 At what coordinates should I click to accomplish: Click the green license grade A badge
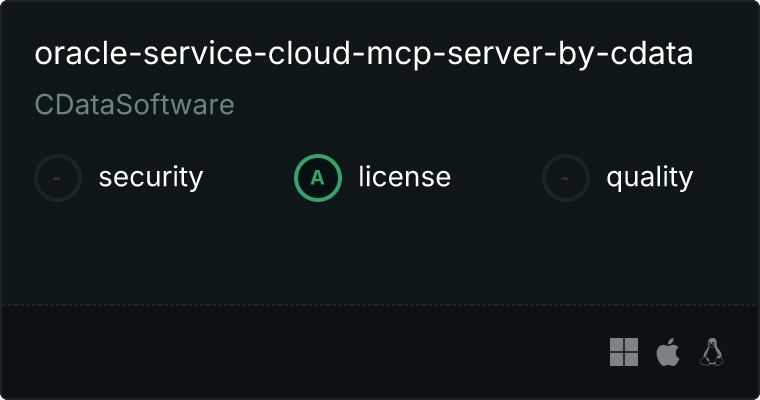[x=318, y=178]
